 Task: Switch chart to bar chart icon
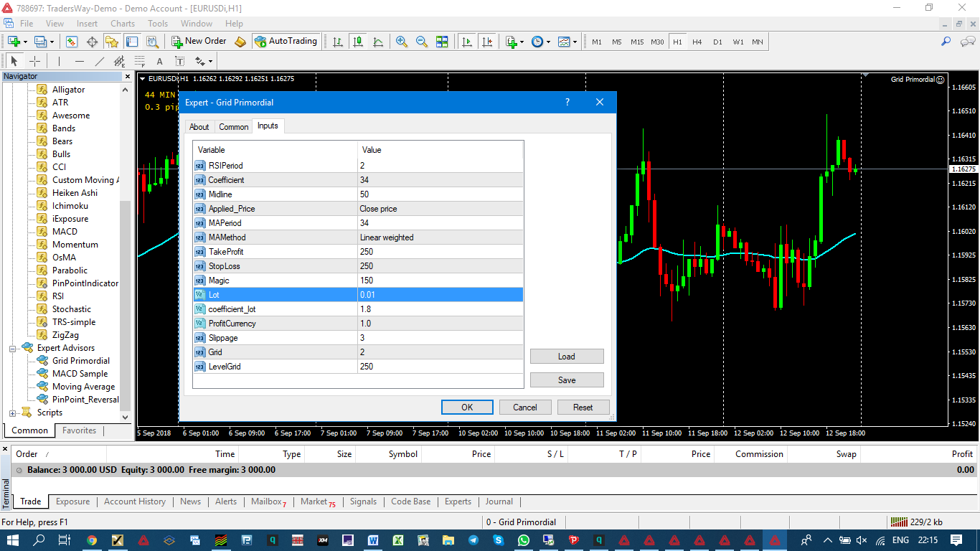coord(338,42)
